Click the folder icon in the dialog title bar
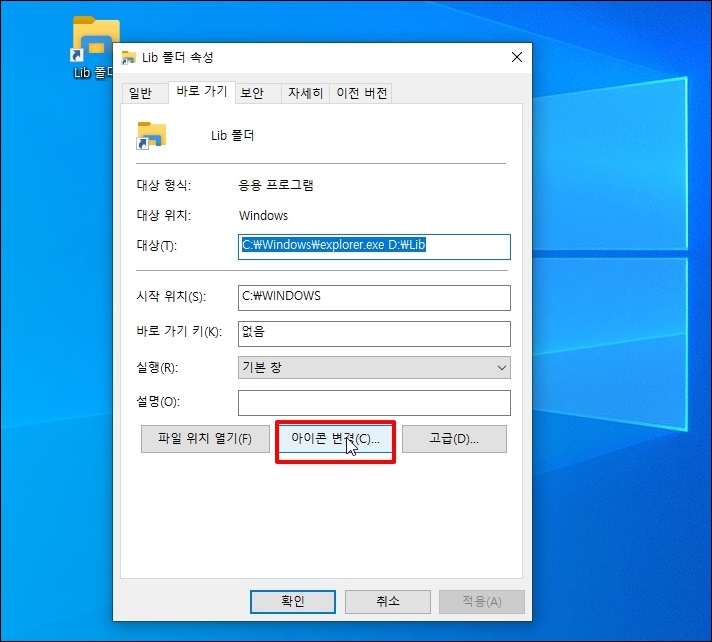The width and height of the screenshot is (712, 642). 129,58
